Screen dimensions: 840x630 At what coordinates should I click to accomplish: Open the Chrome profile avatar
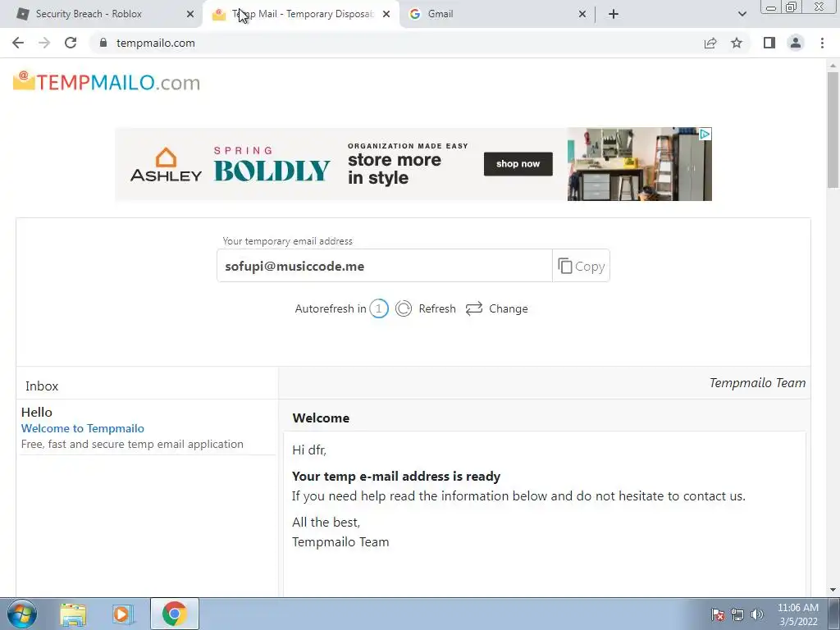coord(796,43)
